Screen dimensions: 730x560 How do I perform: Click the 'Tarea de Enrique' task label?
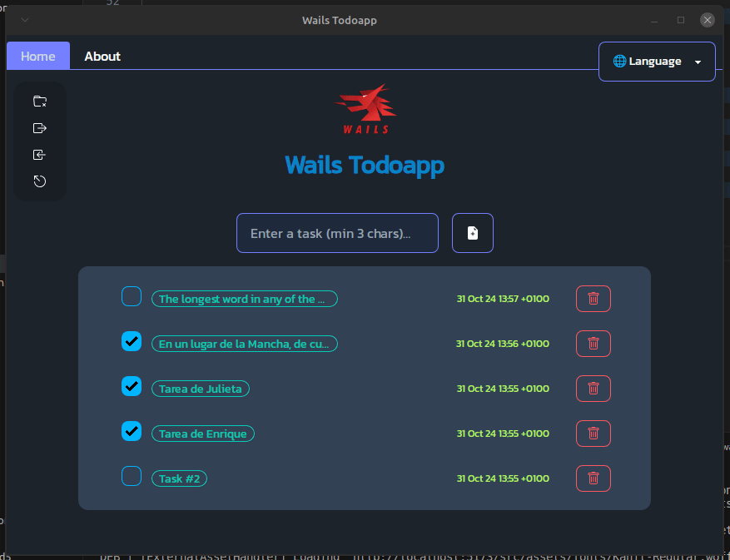click(203, 434)
